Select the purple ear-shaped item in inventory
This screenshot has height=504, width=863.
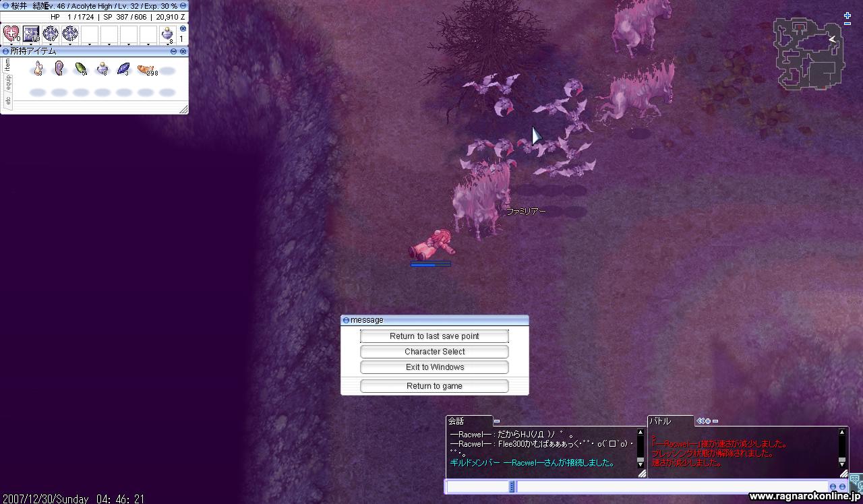pos(59,68)
